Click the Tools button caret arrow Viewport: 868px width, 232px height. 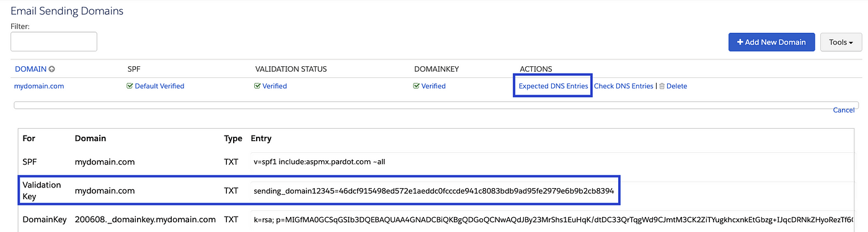tap(852, 43)
